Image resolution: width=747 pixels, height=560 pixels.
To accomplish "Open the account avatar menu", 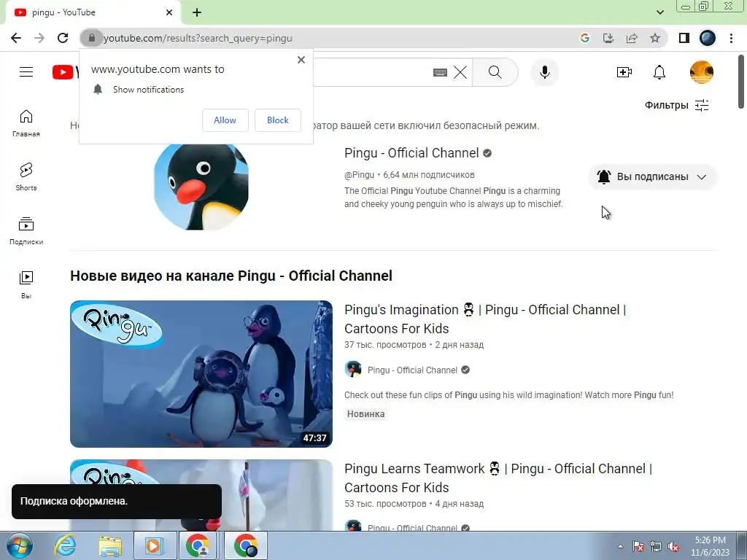I will [x=702, y=72].
